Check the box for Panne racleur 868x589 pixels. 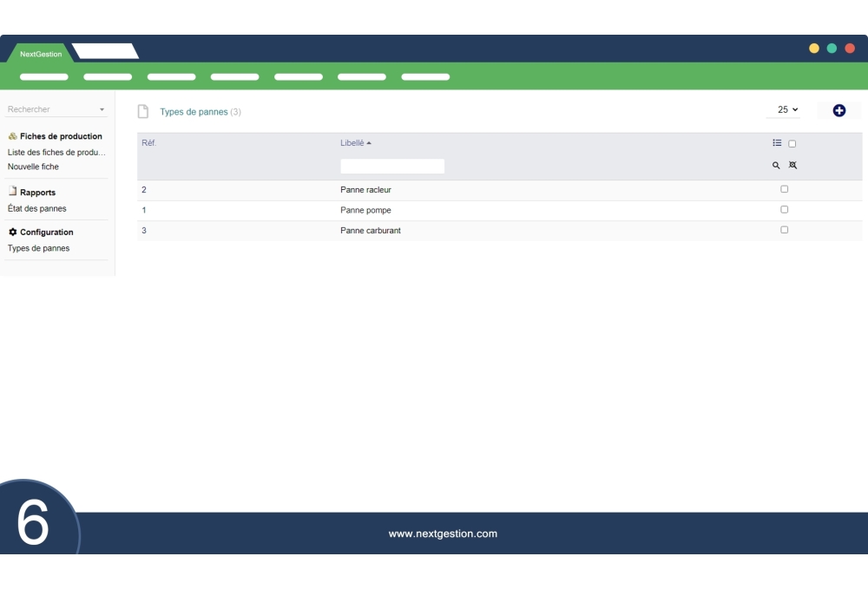coord(785,189)
